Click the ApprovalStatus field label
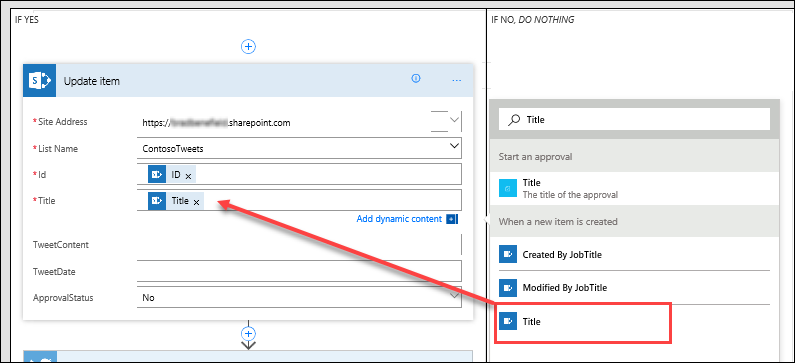 [x=63, y=298]
